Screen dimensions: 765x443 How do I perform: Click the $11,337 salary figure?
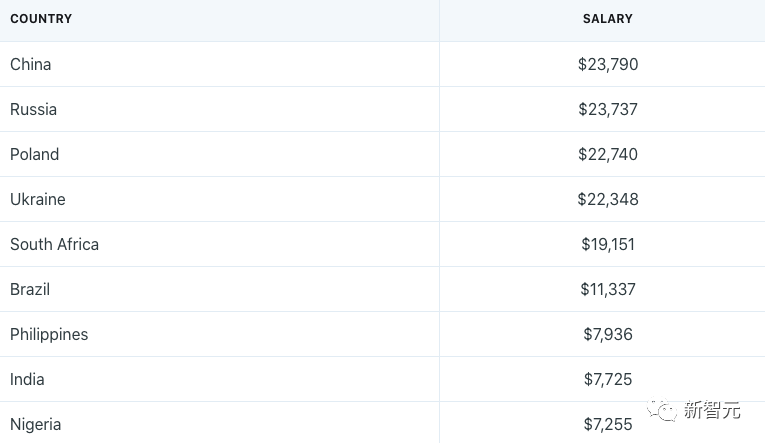[608, 289]
